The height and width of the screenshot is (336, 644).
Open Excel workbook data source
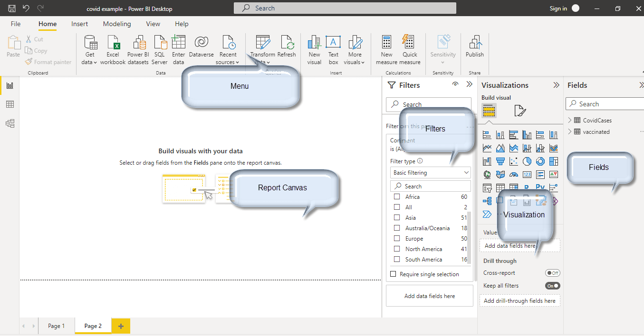113,43
